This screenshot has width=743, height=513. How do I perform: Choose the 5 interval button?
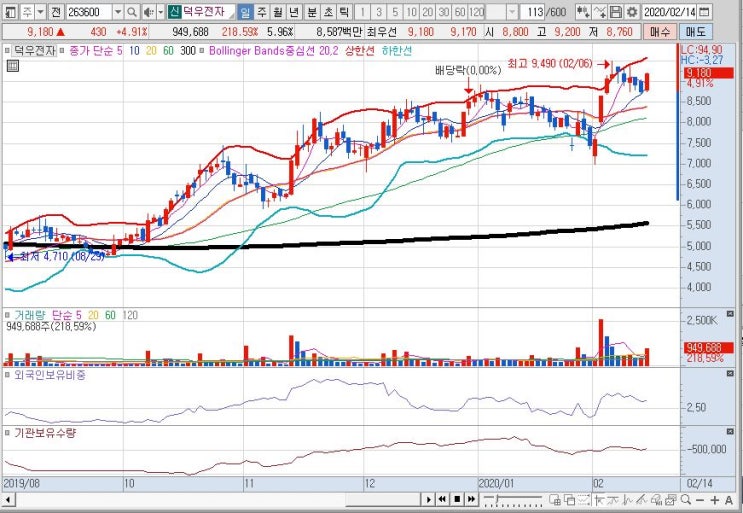[x=395, y=11]
